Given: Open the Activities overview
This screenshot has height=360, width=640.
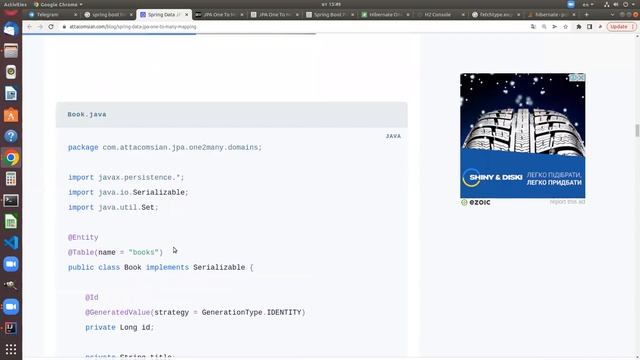Looking at the screenshot, I should 15,4.
